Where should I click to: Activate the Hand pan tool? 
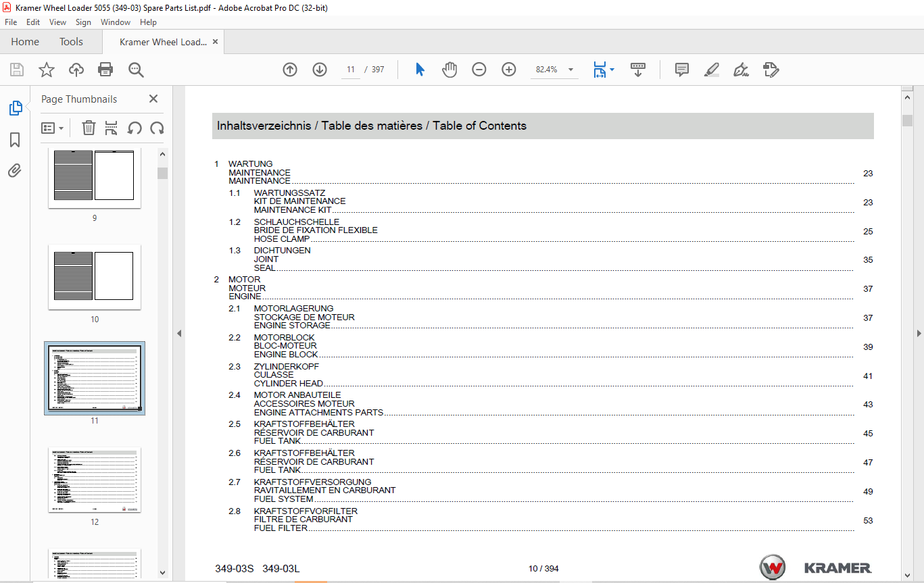(x=449, y=70)
